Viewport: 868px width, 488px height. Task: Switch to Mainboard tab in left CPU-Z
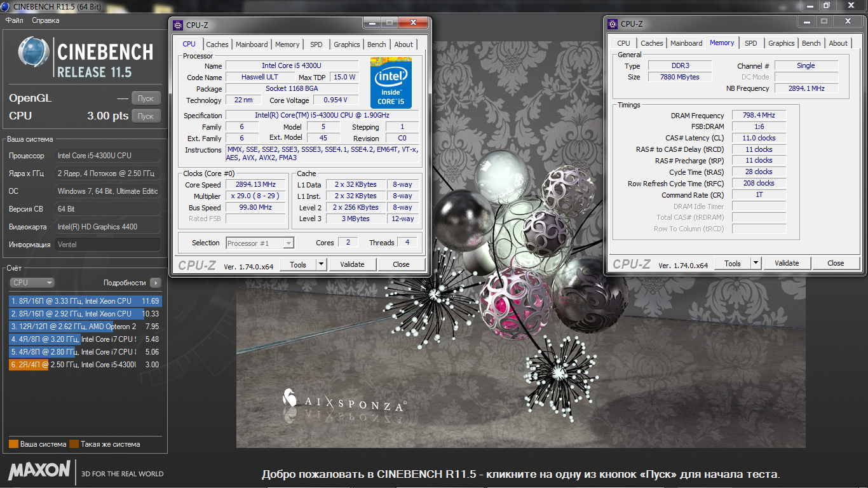pyautogui.click(x=252, y=44)
